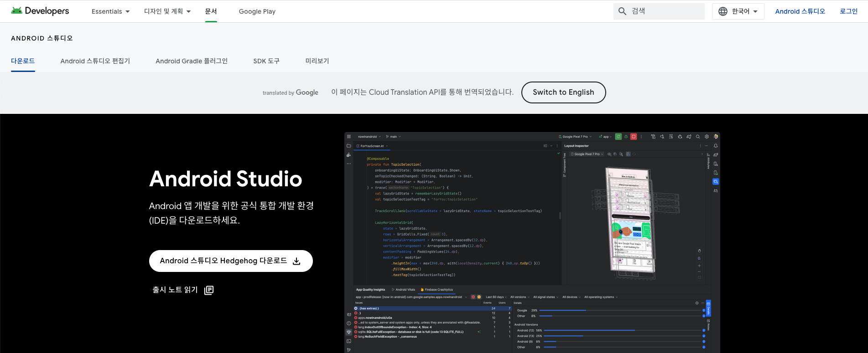Click the 'Android Studio' hero heading
This screenshot has width=868, height=353.
tap(226, 179)
